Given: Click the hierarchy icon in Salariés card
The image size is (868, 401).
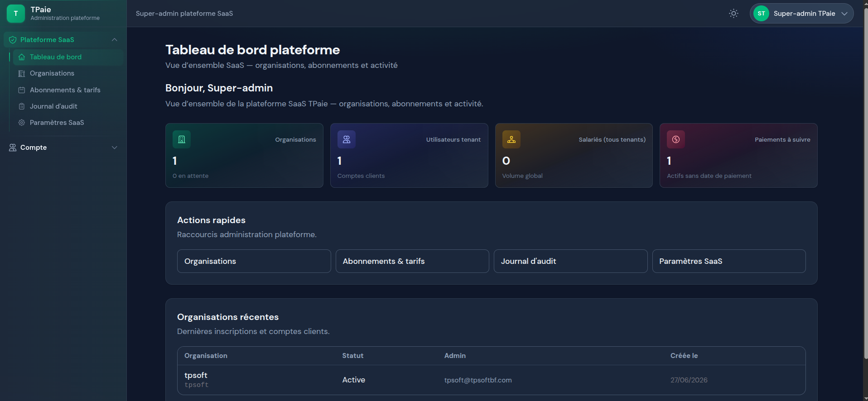Looking at the screenshot, I should (511, 139).
